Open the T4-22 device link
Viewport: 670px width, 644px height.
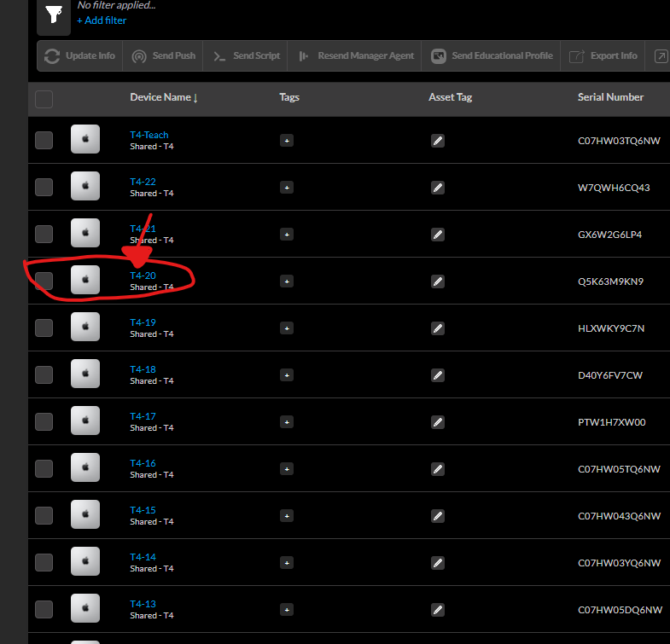(143, 182)
